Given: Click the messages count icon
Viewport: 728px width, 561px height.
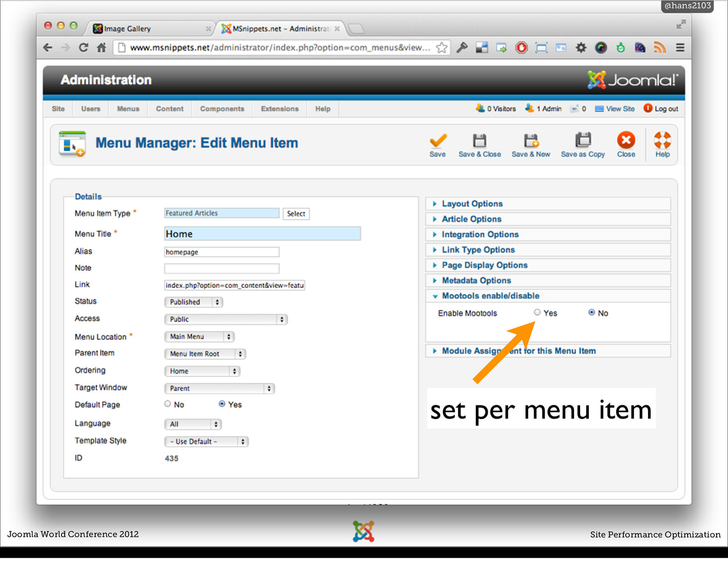Looking at the screenshot, I should click(575, 108).
